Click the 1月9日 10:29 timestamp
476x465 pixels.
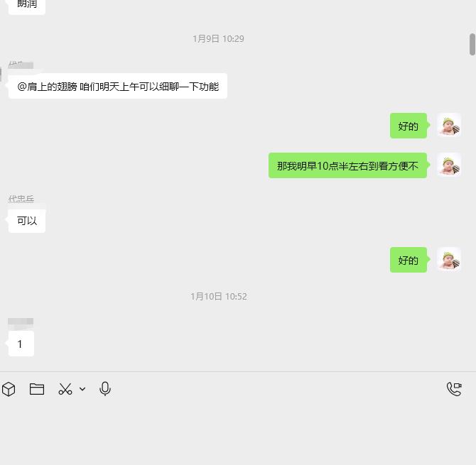(x=218, y=39)
